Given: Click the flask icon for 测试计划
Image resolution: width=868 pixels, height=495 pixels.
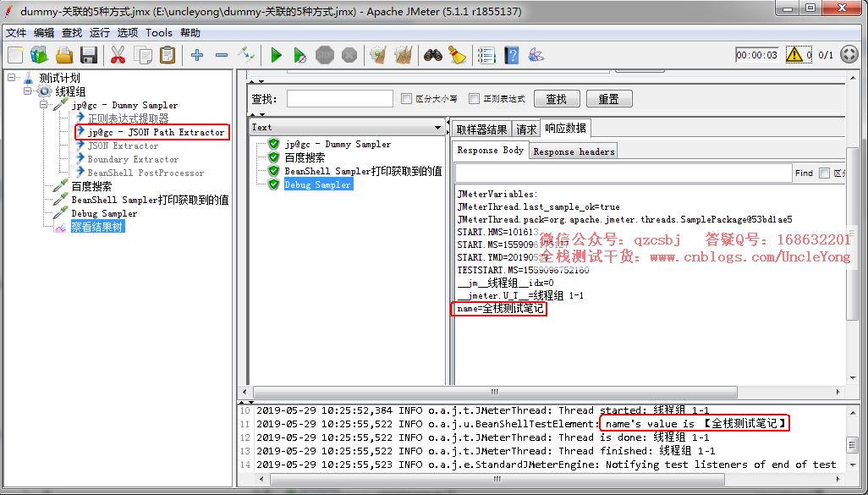Looking at the screenshot, I should [28, 78].
